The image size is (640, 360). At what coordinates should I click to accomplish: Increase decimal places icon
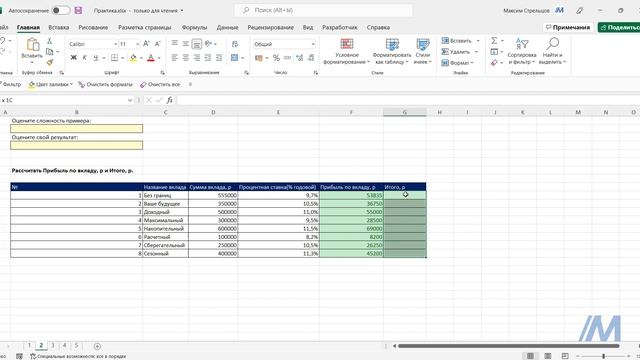pyautogui.click(x=299, y=58)
